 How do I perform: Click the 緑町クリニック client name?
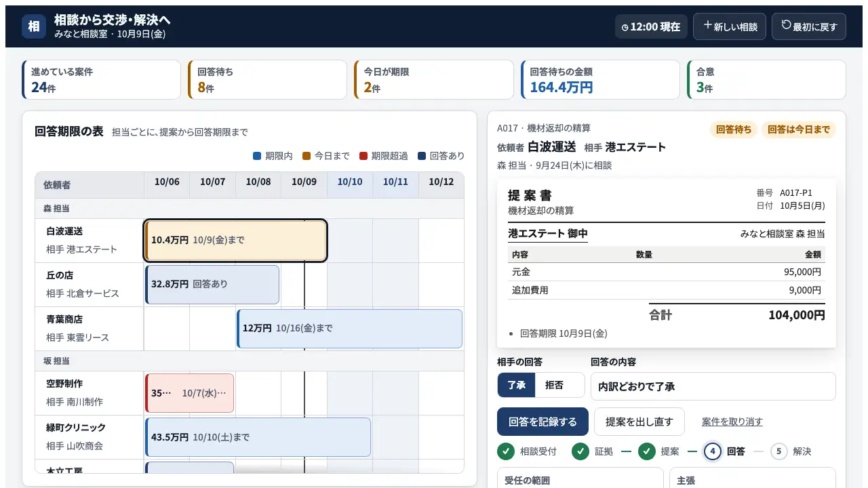coord(76,428)
